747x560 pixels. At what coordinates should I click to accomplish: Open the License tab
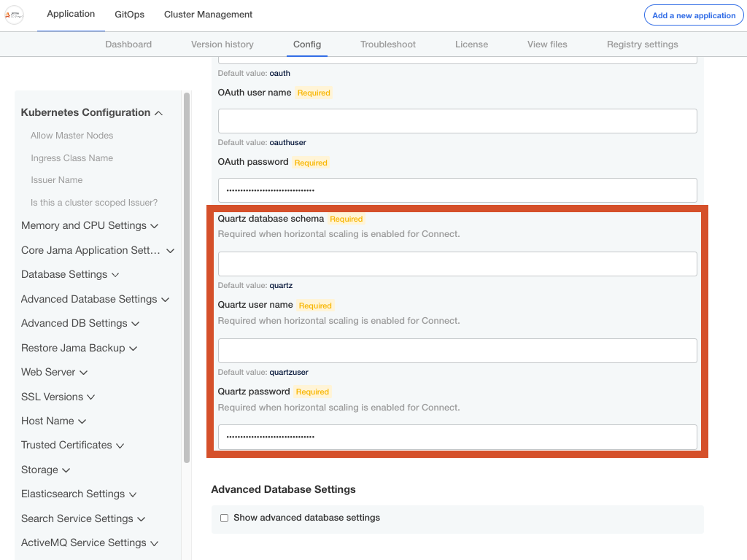coord(472,44)
